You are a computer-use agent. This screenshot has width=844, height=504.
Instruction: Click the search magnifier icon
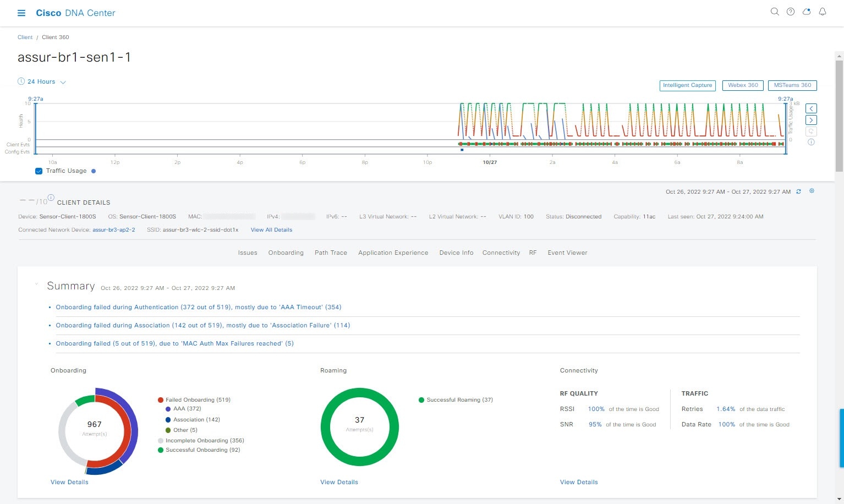point(775,12)
